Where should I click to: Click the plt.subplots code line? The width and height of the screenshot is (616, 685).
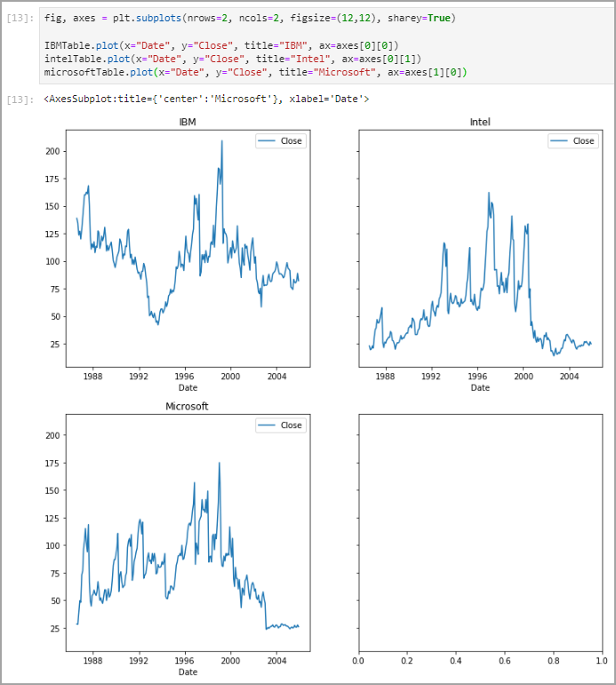pos(250,19)
